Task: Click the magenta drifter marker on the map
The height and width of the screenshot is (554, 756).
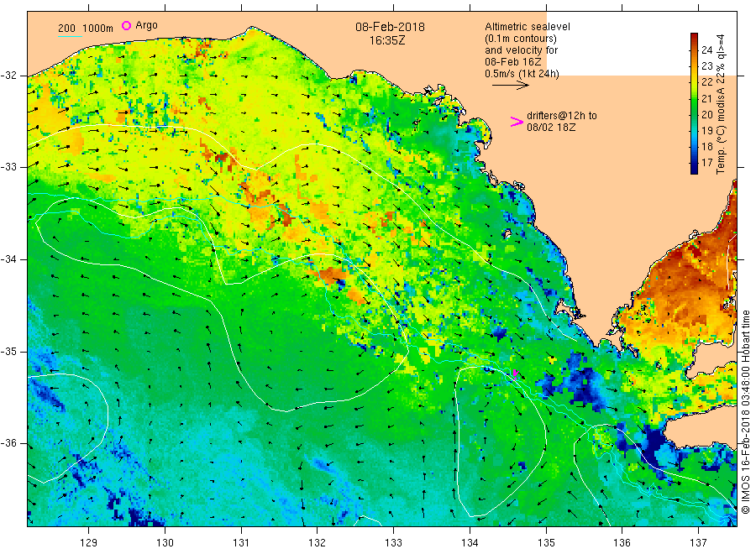Action: coord(515,374)
